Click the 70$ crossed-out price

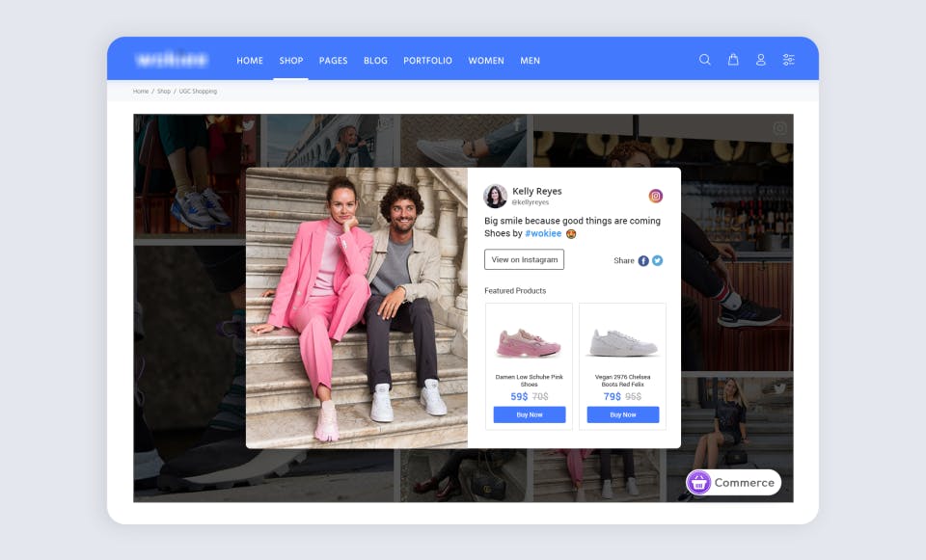pyautogui.click(x=540, y=396)
